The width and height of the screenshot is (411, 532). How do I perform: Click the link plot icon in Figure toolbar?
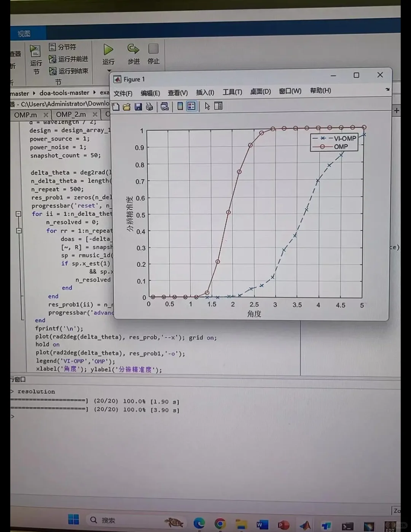point(164,106)
